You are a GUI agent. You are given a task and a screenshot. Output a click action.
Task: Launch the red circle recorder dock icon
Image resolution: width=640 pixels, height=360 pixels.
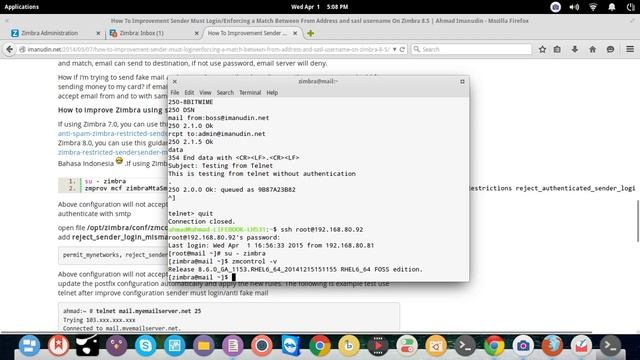point(262,346)
